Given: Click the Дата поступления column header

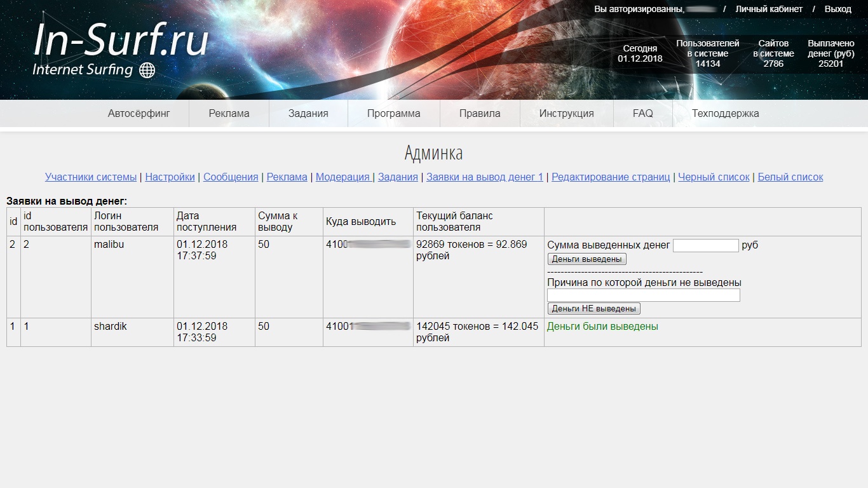Looking at the screenshot, I should 214,222.
